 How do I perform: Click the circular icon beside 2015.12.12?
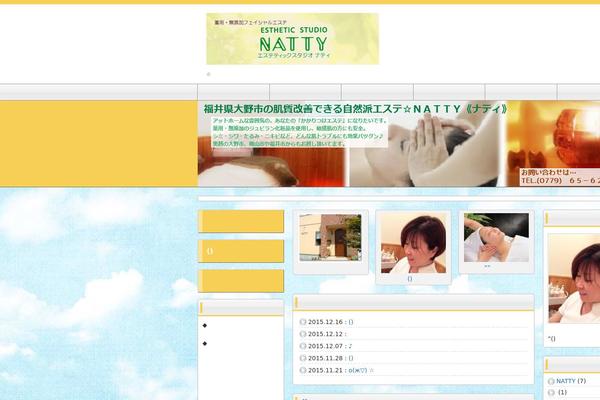[x=303, y=334]
